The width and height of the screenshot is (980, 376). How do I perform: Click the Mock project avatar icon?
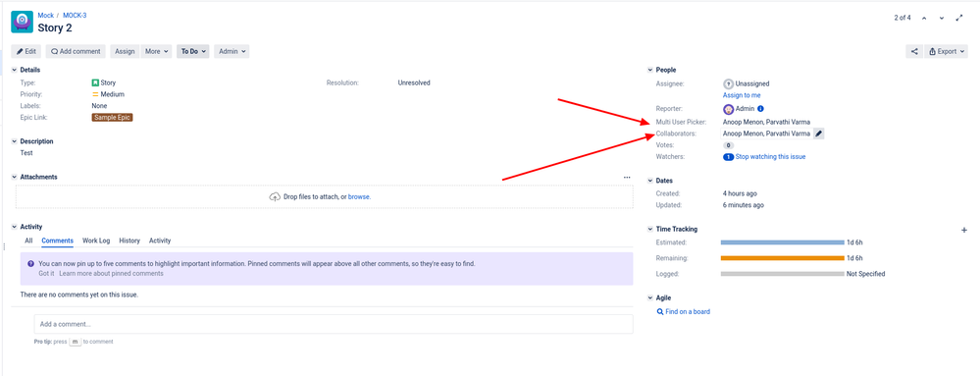click(x=22, y=22)
